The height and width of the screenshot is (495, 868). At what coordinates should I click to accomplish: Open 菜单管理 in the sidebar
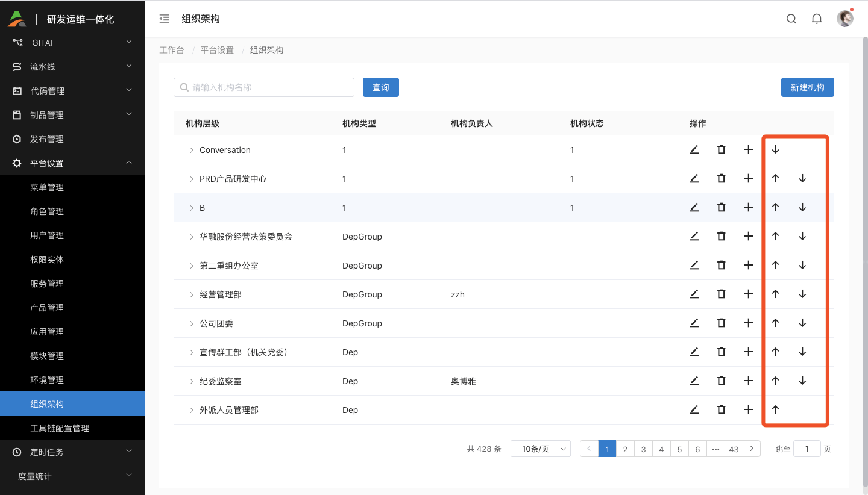coord(72,187)
